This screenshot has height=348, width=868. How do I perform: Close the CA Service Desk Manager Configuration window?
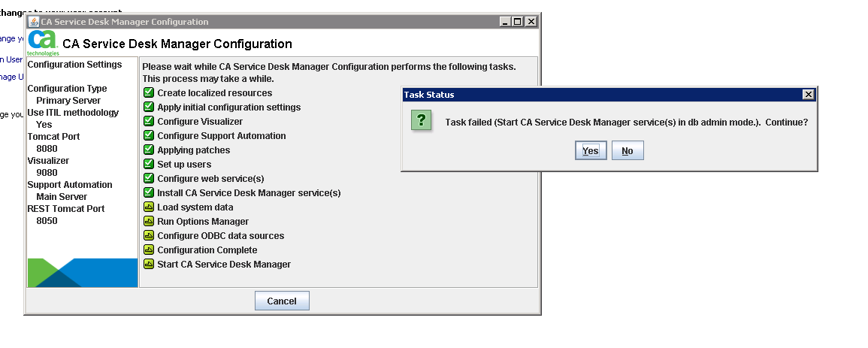[x=531, y=22]
